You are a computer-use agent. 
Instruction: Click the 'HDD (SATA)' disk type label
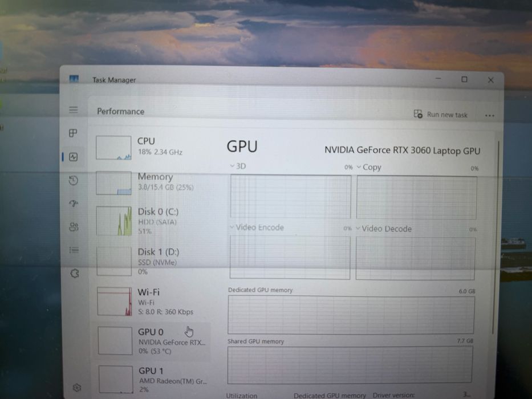click(x=157, y=222)
